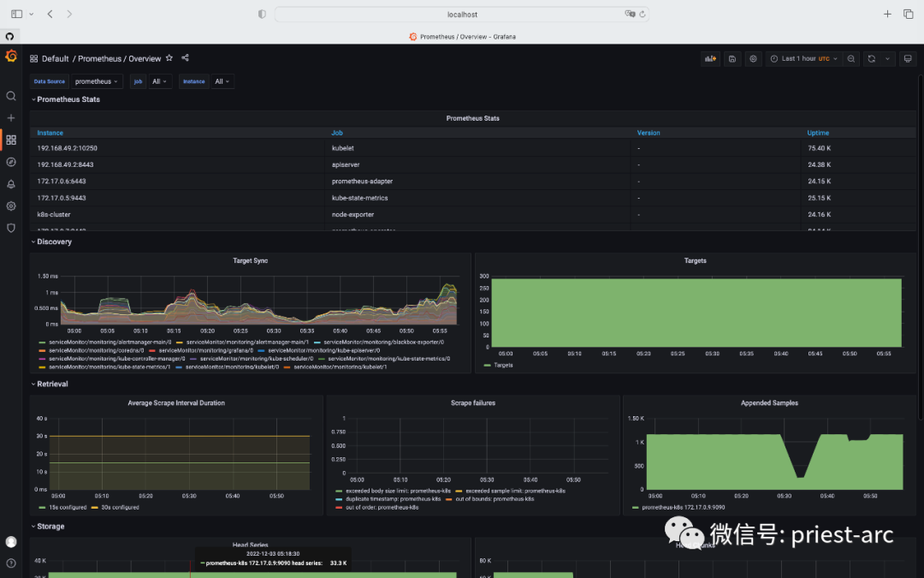Toggle the 15s configured legend entry
This screenshot has width=924, height=578.
[68, 507]
